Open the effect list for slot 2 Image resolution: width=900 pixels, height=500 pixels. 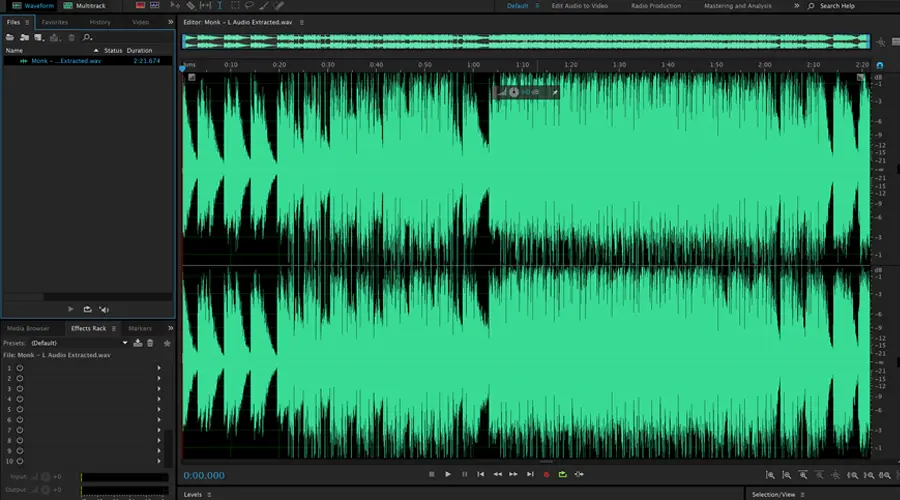tap(159, 378)
